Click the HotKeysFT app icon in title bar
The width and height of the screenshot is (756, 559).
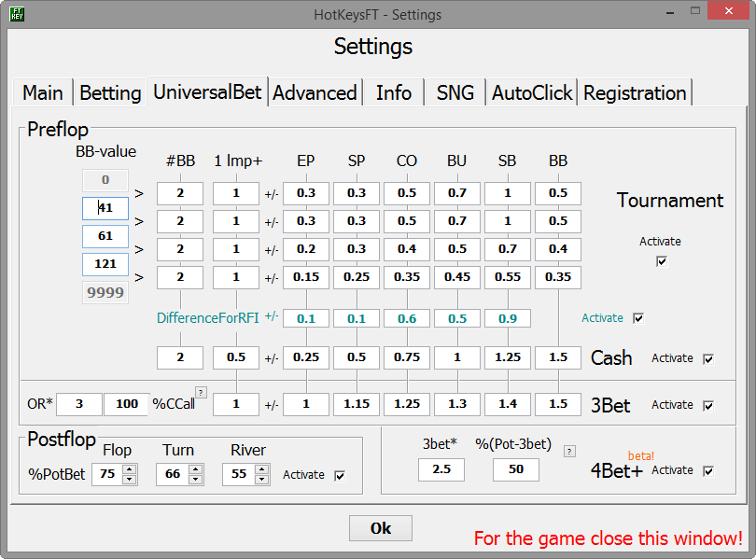(17, 14)
